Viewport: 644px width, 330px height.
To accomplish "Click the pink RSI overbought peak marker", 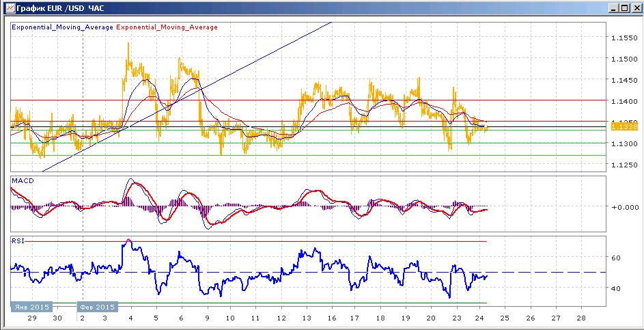I will tap(128, 240).
